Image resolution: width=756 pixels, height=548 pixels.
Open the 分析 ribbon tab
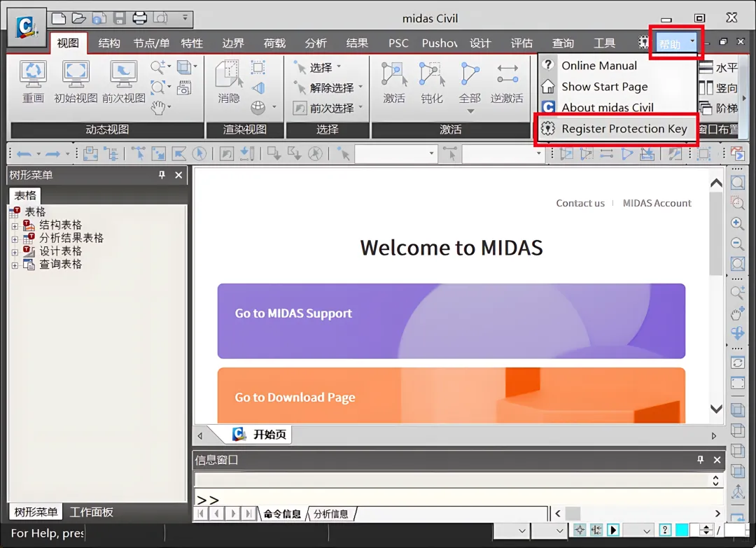click(x=316, y=43)
